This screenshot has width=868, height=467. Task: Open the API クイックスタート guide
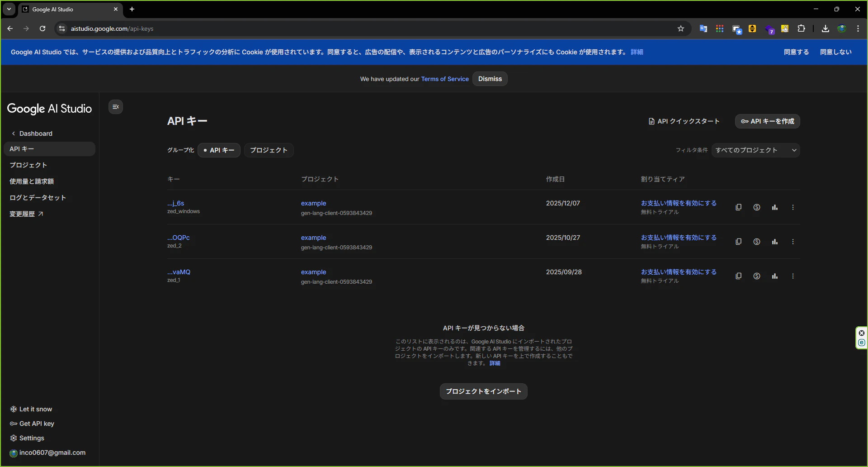pos(684,121)
